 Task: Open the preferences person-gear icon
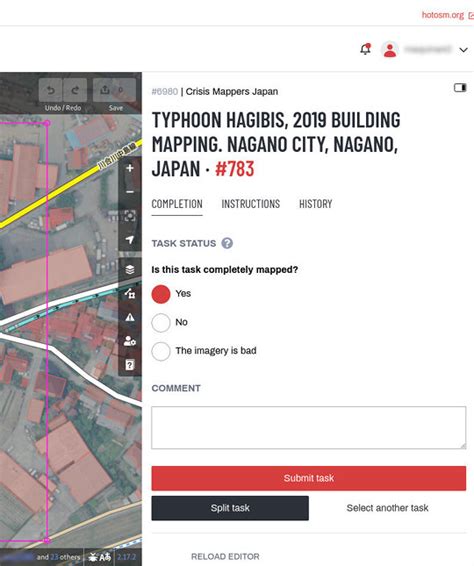point(130,341)
